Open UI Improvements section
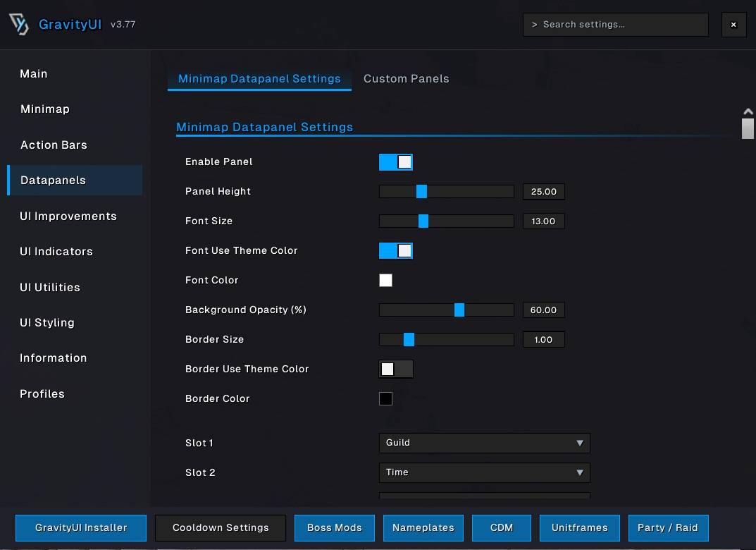 [68, 216]
